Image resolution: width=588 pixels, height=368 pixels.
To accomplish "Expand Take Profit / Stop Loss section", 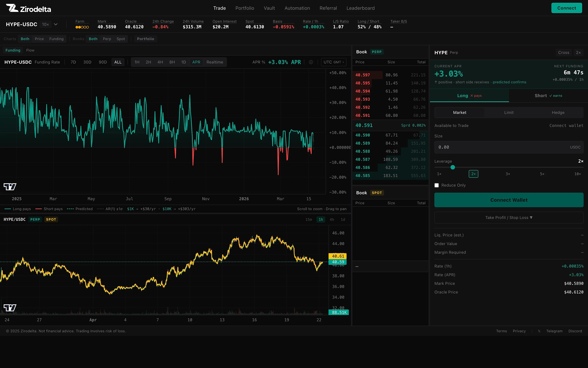I will pyautogui.click(x=509, y=218).
